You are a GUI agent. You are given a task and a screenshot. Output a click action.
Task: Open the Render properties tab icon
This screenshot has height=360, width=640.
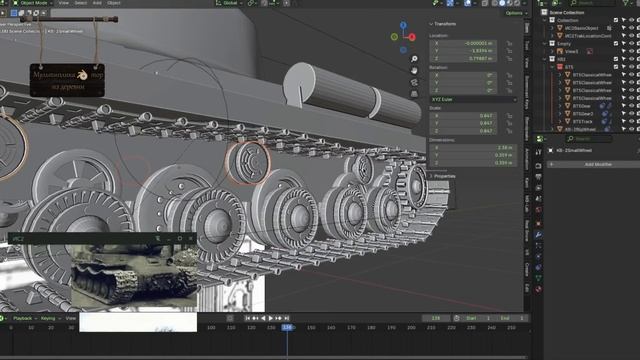(538, 166)
